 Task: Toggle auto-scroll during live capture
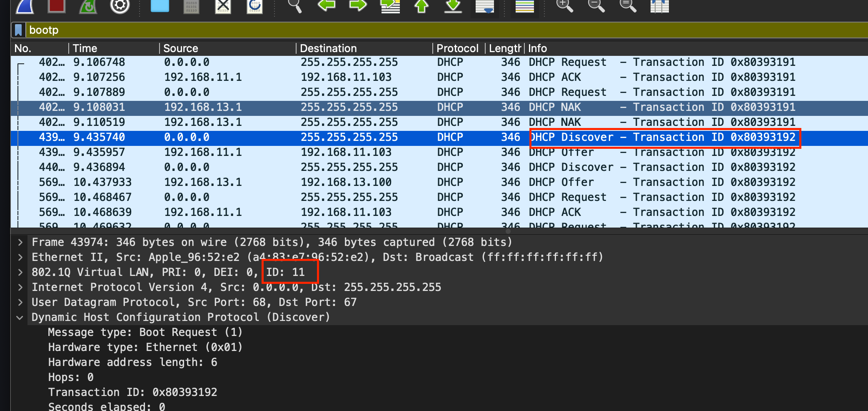click(x=484, y=6)
